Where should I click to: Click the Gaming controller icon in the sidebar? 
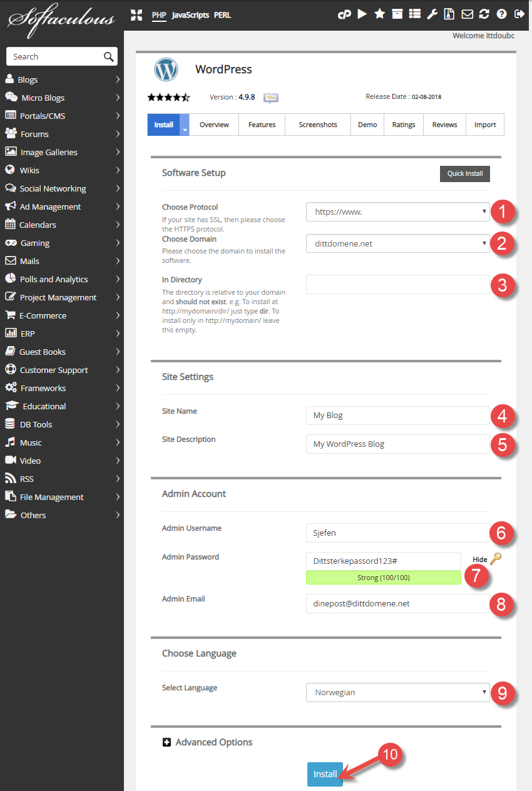[x=11, y=243]
